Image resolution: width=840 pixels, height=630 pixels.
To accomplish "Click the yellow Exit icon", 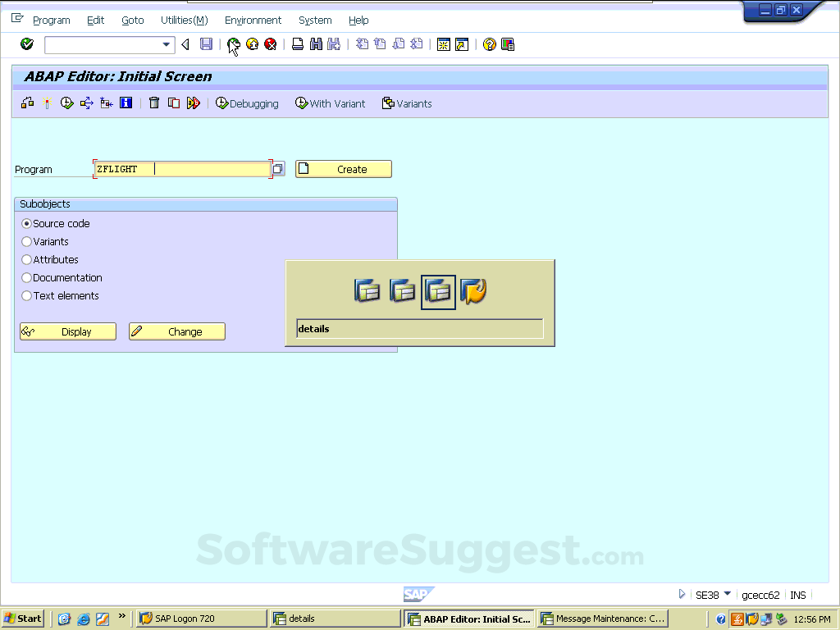I will pyautogui.click(x=253, y=44).
